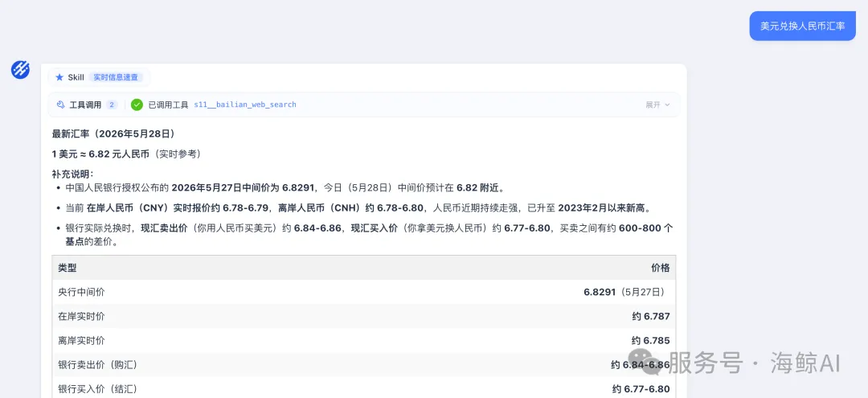Click the 现汇买入价 bold text

[375, 228]
